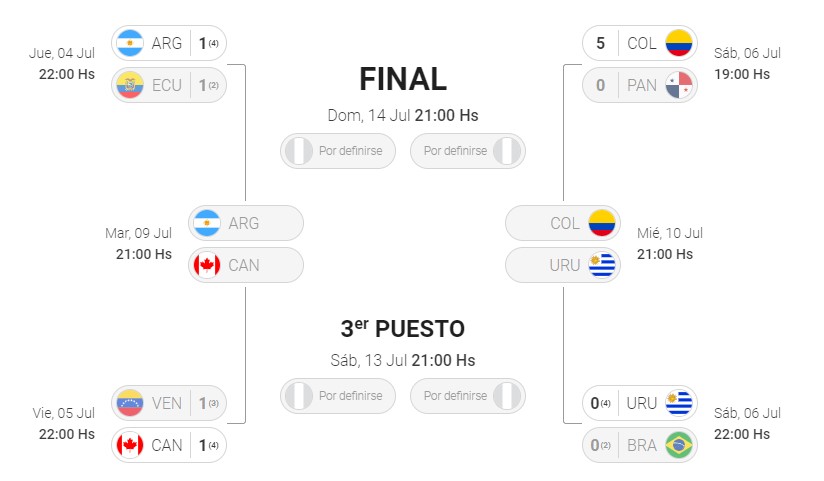Screen dimensions: 824x481
Task: Select the COL semifinal team pill
Action: (563, 223)
